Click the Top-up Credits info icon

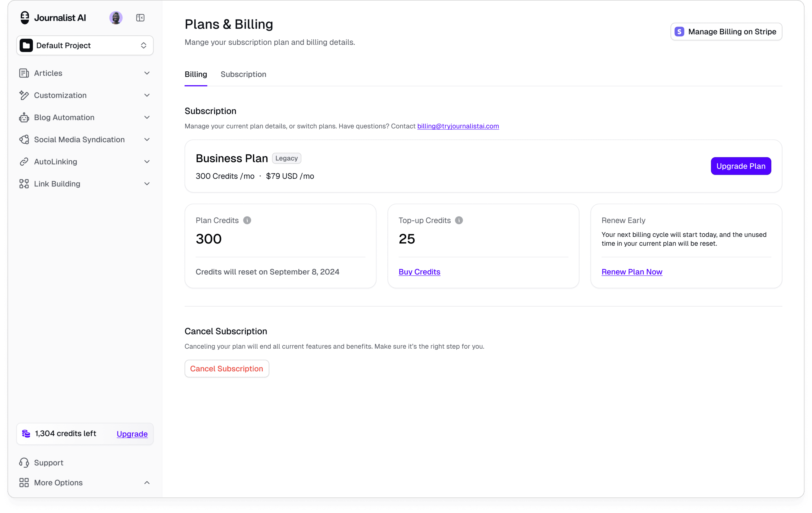pos(459,220)
